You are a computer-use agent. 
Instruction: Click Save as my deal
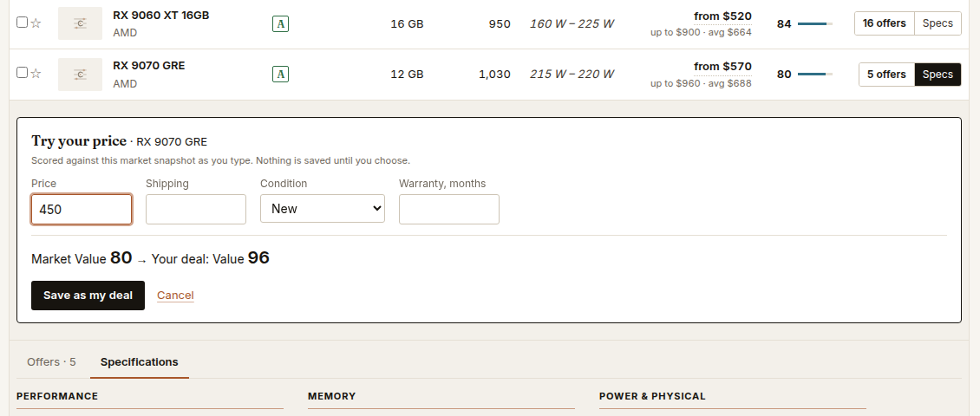[x=88, y=296]
